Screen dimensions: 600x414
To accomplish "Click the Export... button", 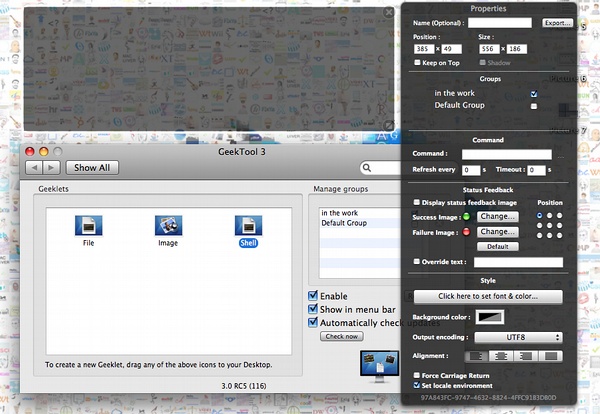I will (558, 23).
